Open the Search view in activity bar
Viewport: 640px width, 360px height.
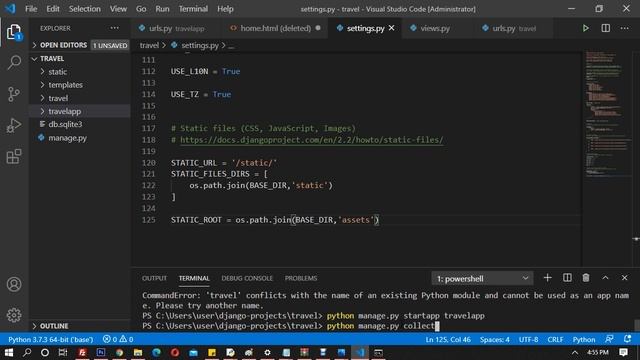point(14,62)
